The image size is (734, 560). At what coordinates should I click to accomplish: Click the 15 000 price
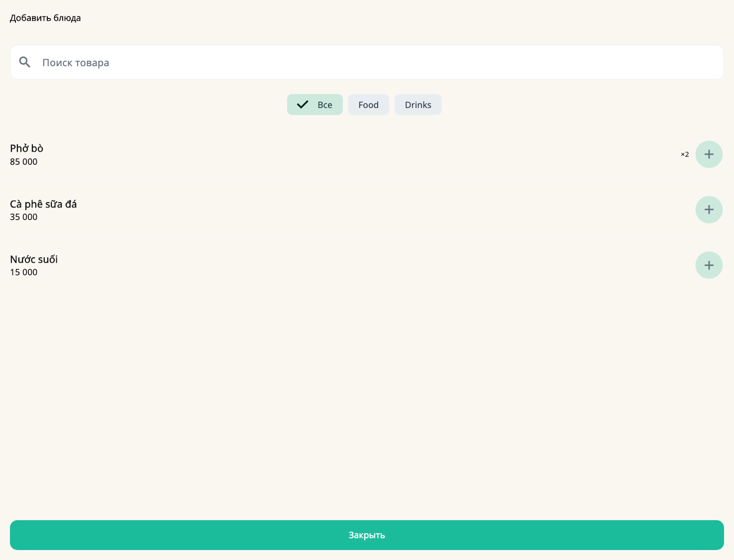[24, 272]
